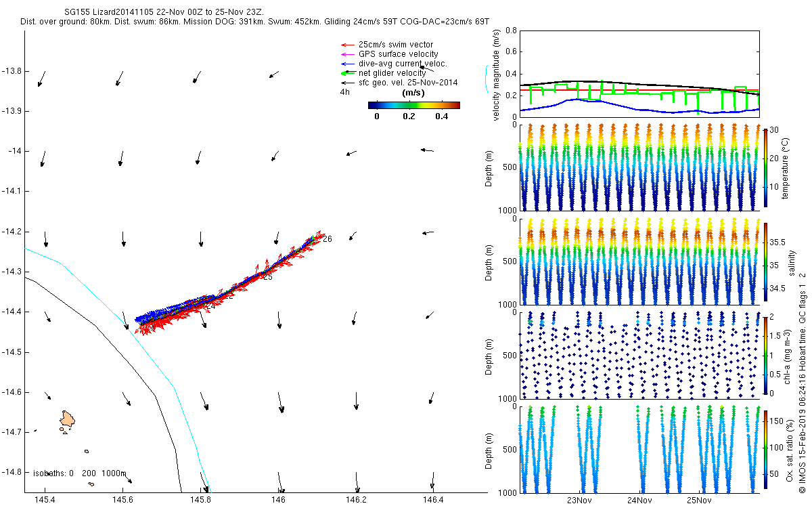Click the 'net glider velocity' legend entry
This screenshot has height=508, width=812.
[x=384, y=72]
